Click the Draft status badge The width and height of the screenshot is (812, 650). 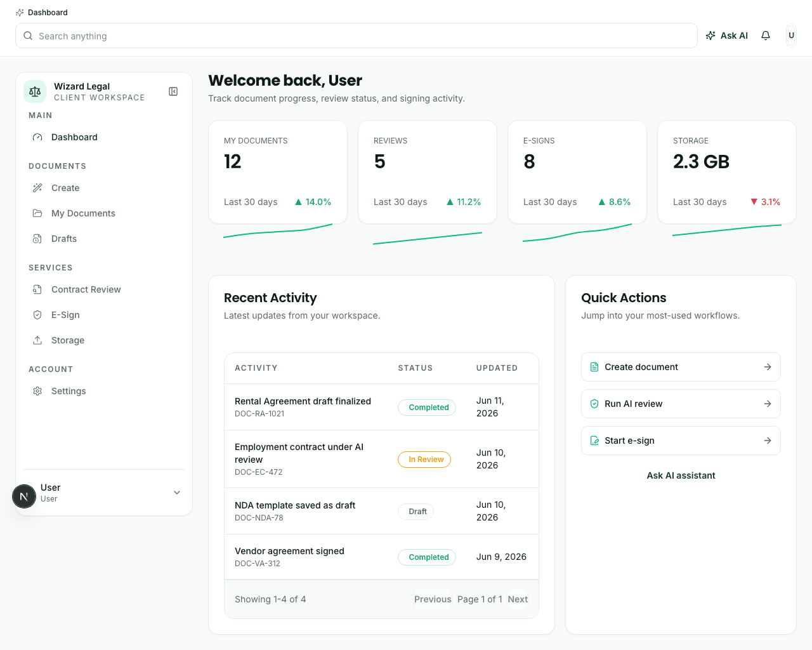[416, 512]
